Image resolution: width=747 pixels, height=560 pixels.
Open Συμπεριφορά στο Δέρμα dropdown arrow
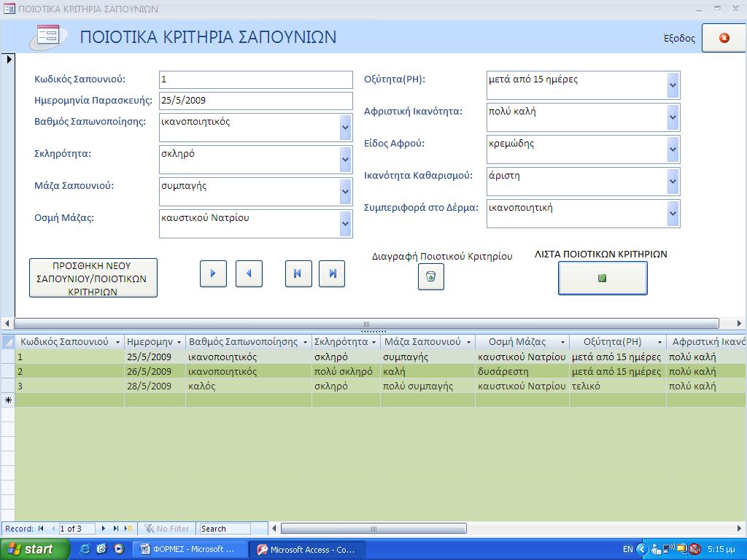tap(673, 214)
